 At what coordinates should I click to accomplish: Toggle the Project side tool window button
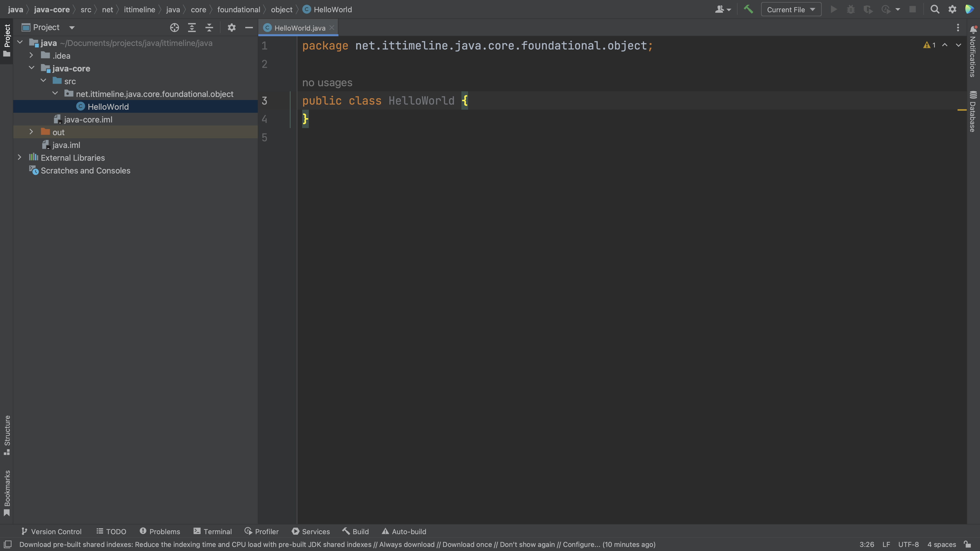click(7, 41)
